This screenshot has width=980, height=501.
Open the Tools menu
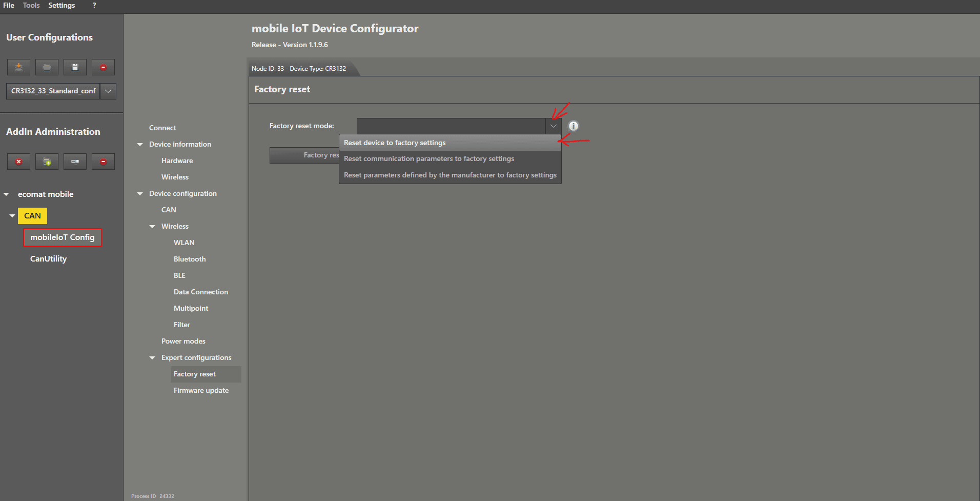coord(31,5)
